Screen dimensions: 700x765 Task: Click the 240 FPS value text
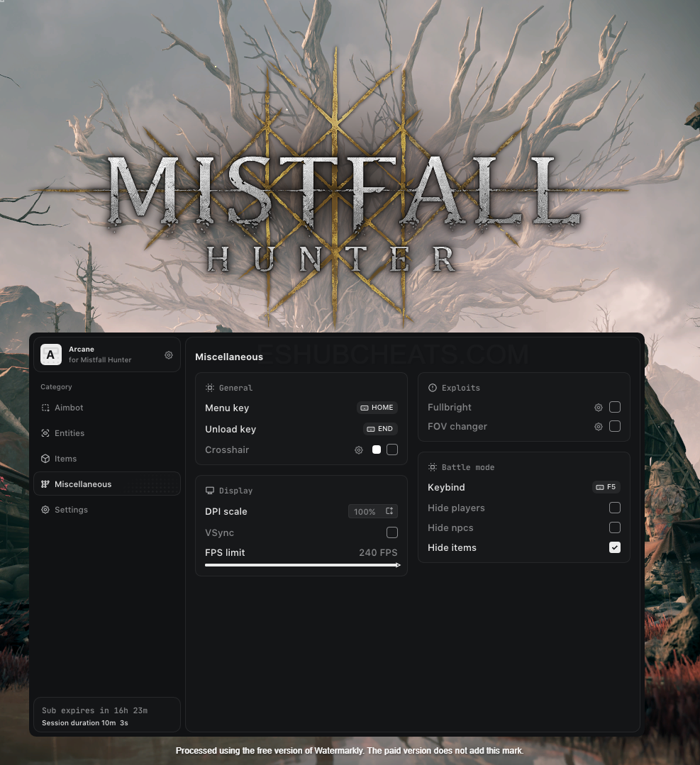coord(378,553)
